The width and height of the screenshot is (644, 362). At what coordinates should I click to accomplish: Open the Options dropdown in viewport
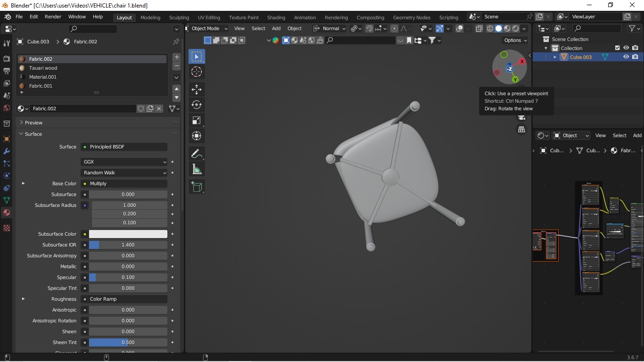coord(515,40)
